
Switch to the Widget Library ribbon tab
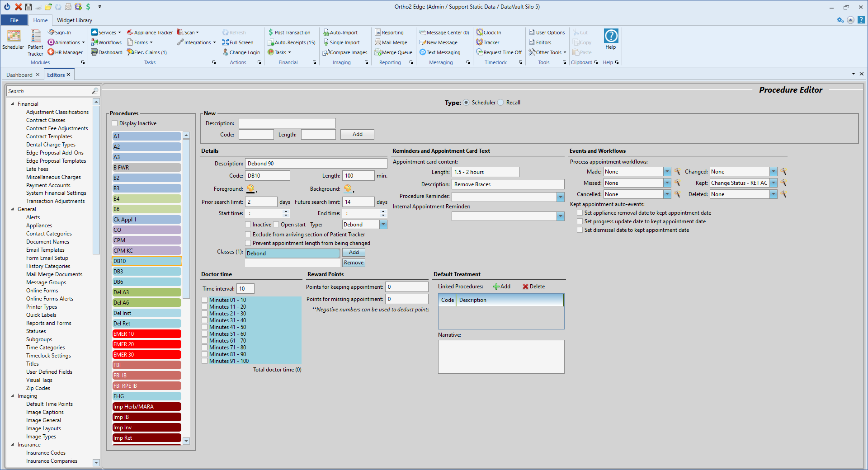[x=75, y=20]
